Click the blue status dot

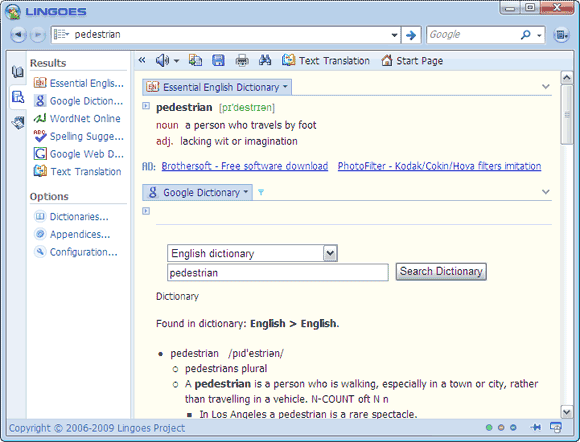coord(513,428)
